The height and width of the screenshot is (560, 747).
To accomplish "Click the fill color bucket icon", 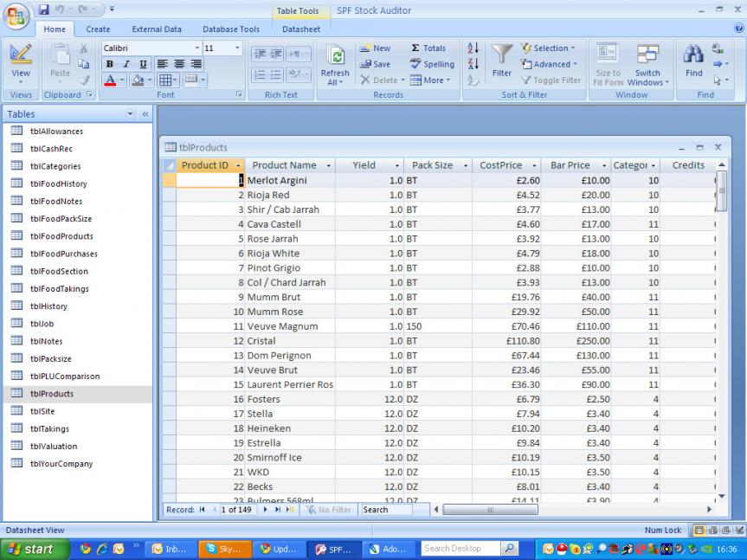I will tap(138, 80).
